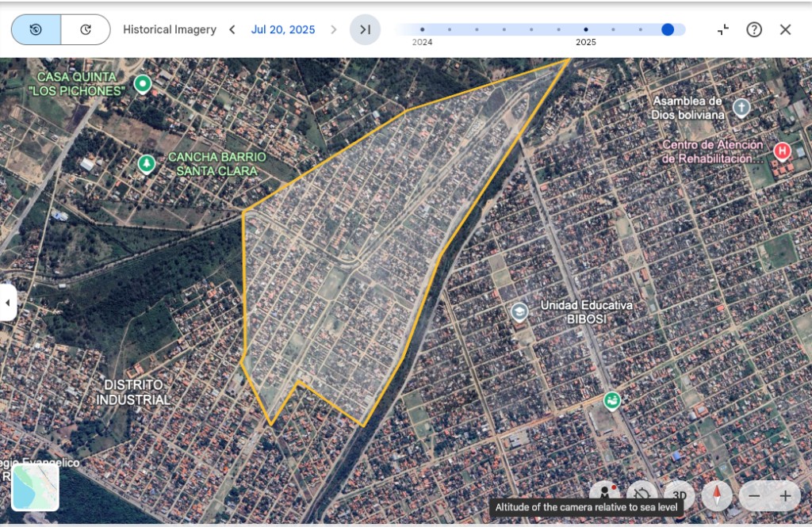Select the Unidad Educativa BIBOSI marker
Screen dimensions: 812x527
(519, 311)
